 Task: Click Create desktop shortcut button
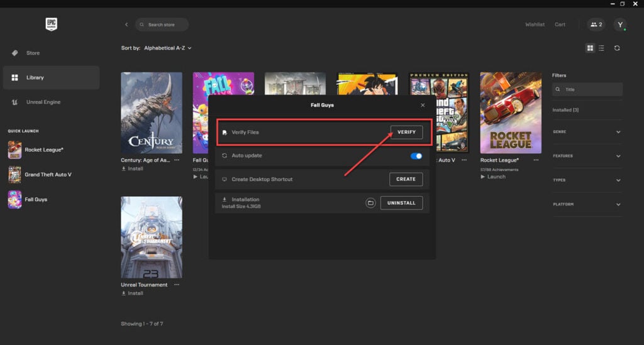click(x=406, y=179)
